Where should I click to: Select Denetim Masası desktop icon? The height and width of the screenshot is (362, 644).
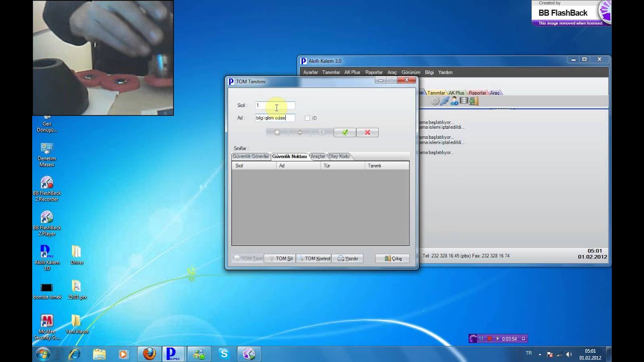point(47,154)
